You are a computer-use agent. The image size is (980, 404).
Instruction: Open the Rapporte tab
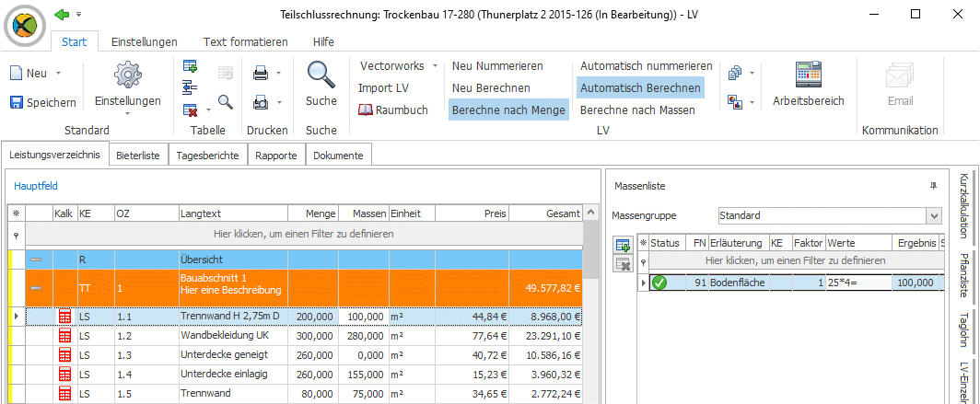click(x=276, y=156)
